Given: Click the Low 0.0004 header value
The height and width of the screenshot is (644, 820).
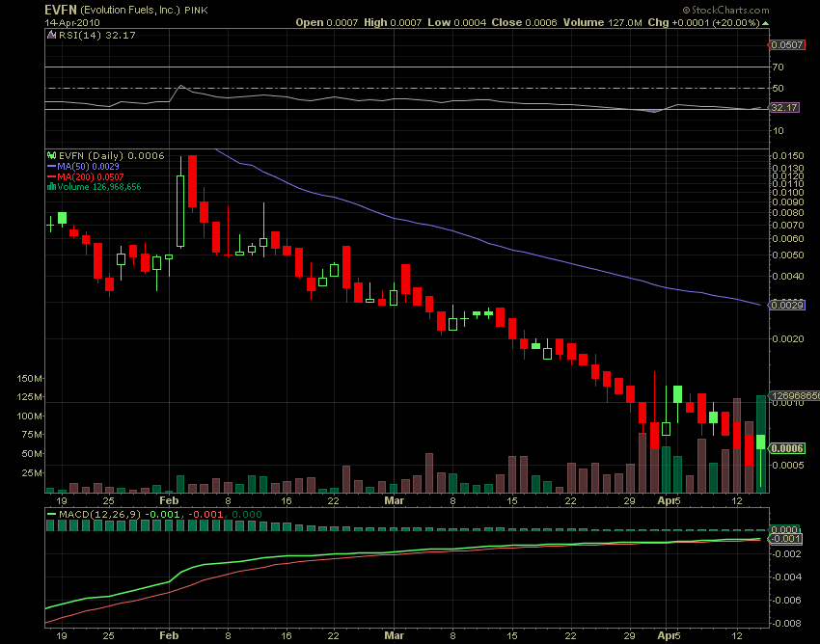Looking at the screenshot, I should coord(456,22).
